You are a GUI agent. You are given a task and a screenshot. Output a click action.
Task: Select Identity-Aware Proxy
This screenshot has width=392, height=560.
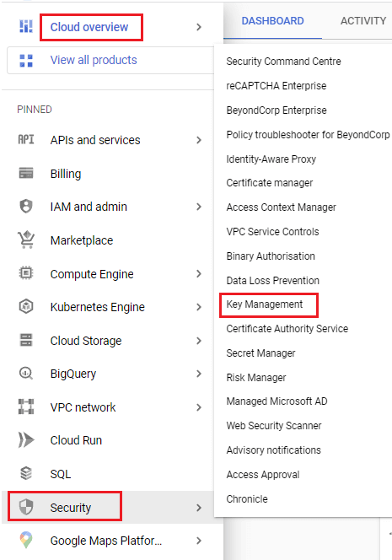pyautogui.click(x=271, y=159)
